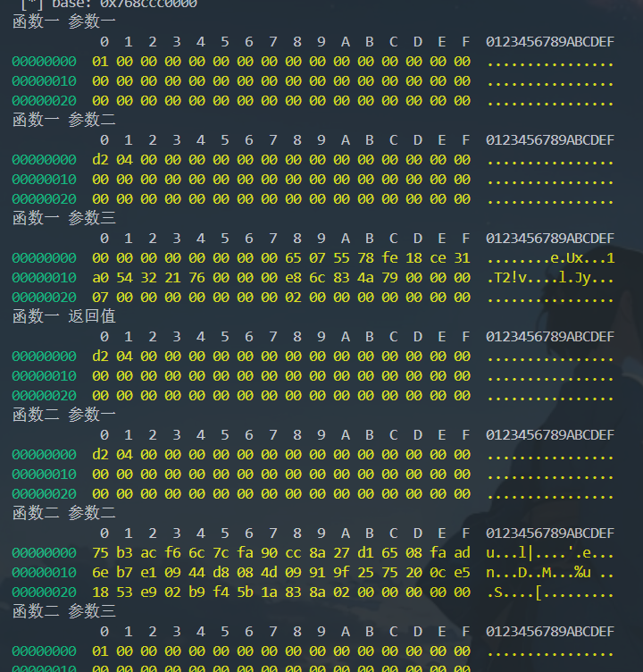Click hex byte 'a0' in 函数一 参数三
Viewport: 643px width, 672px height.
[100, 278]
